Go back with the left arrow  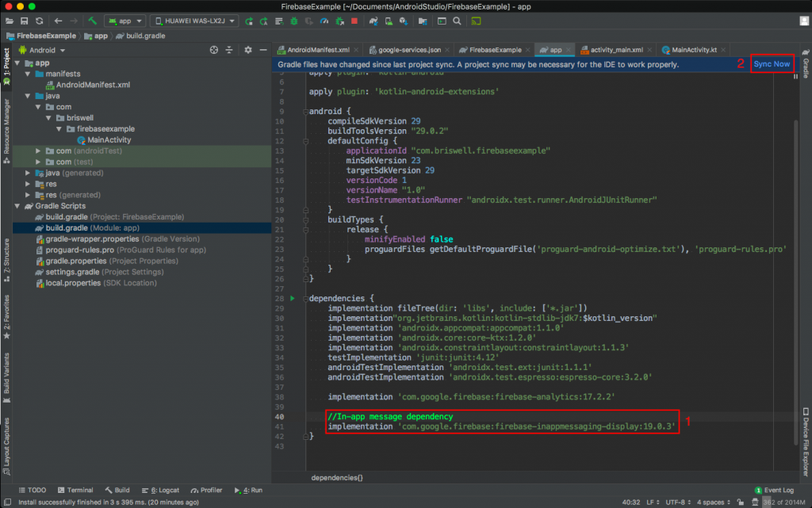coord(58,21)
